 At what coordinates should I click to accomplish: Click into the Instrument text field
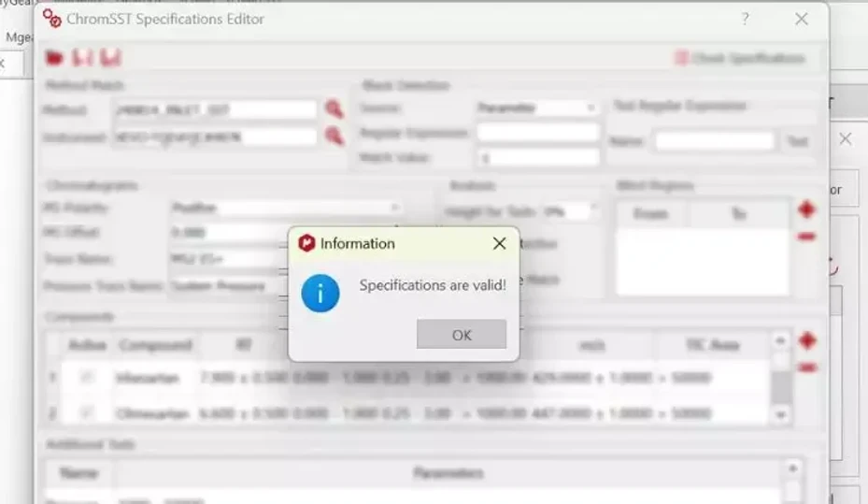[x=215, y=137]
